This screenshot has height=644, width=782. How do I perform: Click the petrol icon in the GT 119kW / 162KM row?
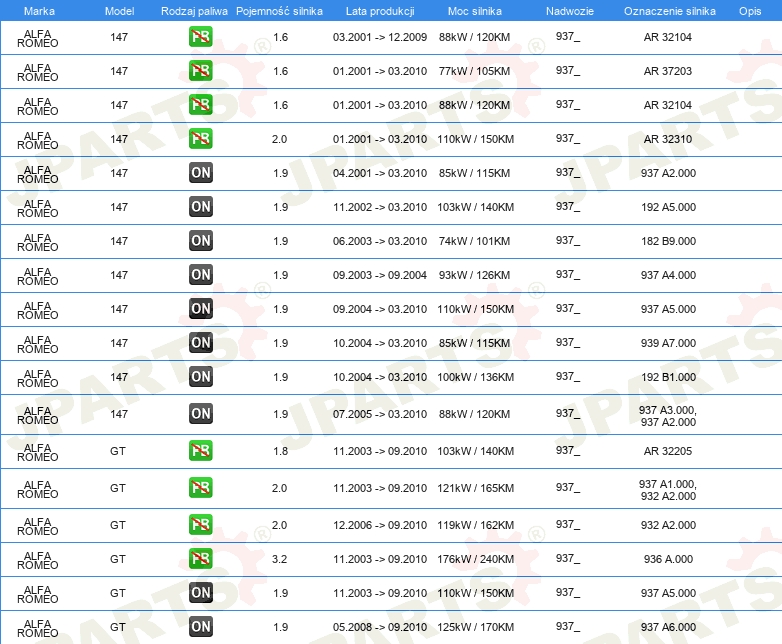click(x=200, y=524)
